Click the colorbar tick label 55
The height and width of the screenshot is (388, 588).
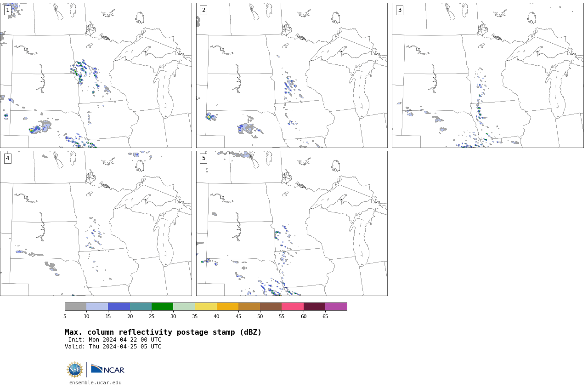(282, 316)
